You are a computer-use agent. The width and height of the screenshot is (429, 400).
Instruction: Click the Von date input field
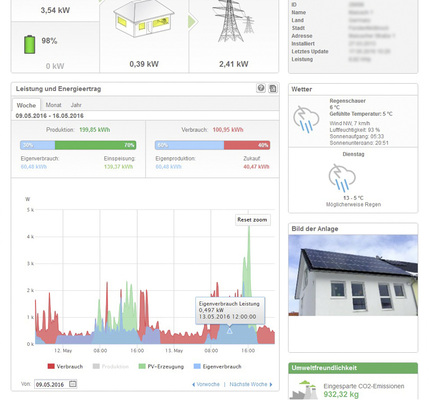pyautogui.click(x=56, y=384)
